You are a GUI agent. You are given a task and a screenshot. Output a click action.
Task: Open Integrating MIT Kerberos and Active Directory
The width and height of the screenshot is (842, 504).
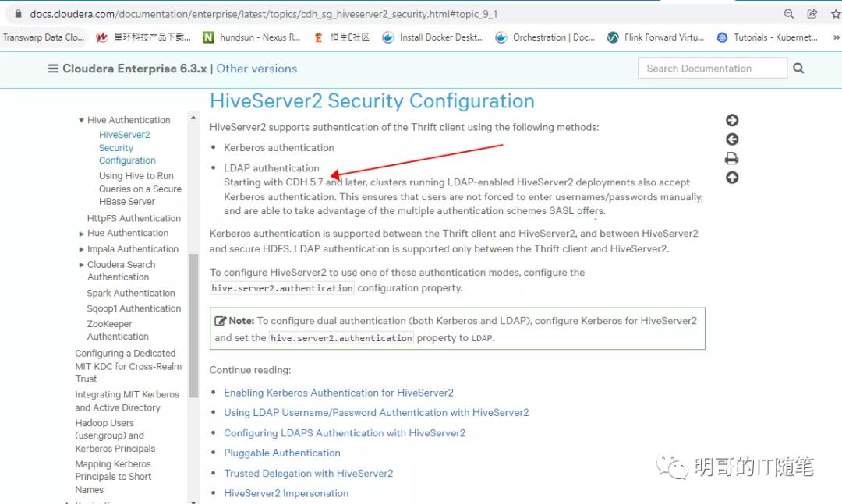click(x=127, y=401)
